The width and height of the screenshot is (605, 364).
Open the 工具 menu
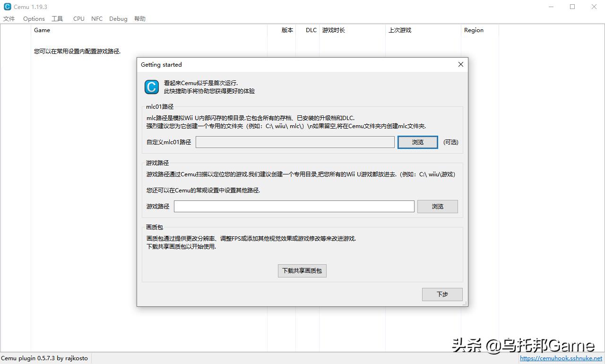(57, 18)
